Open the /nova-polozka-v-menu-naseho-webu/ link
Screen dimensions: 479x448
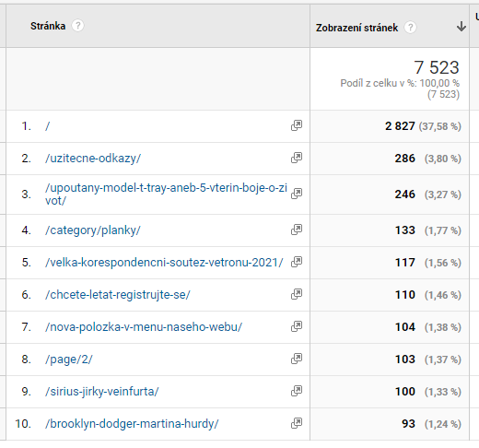144,327
